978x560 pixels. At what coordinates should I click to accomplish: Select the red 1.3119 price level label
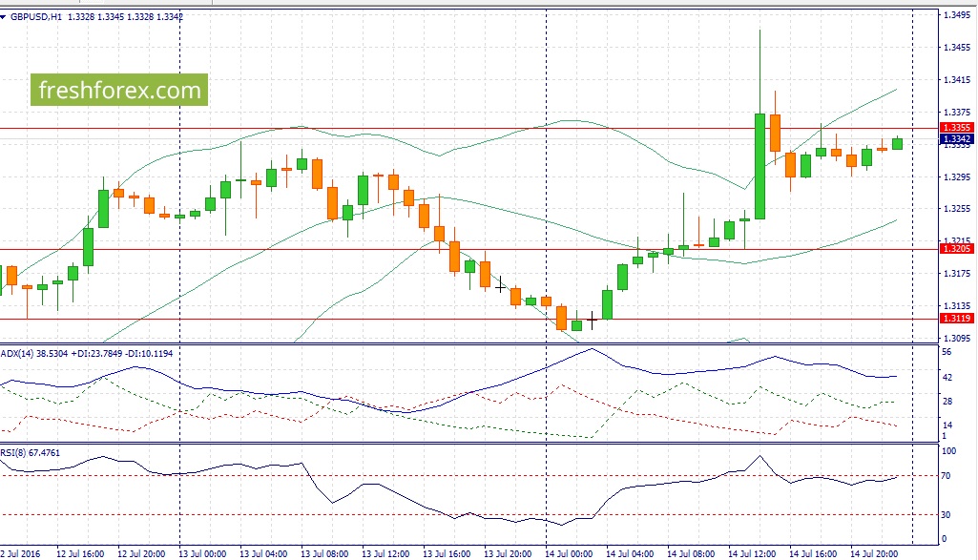pyautogui.click(x=956, y=318)
